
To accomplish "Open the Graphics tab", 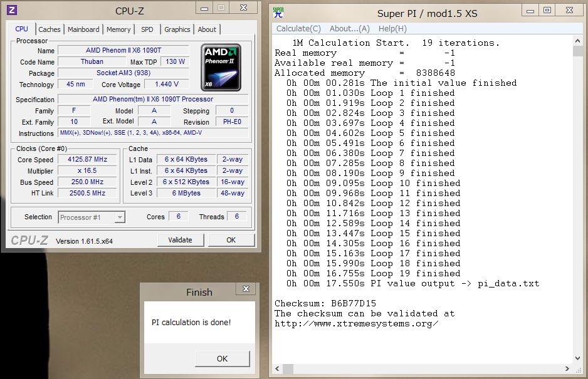I will [x=177, y=29].
